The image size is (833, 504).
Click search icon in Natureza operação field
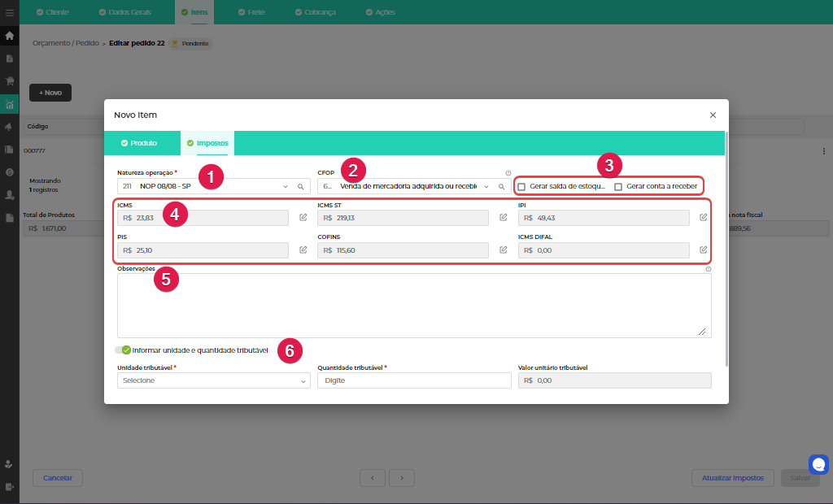pyautogui.click(x=301, y=186)
